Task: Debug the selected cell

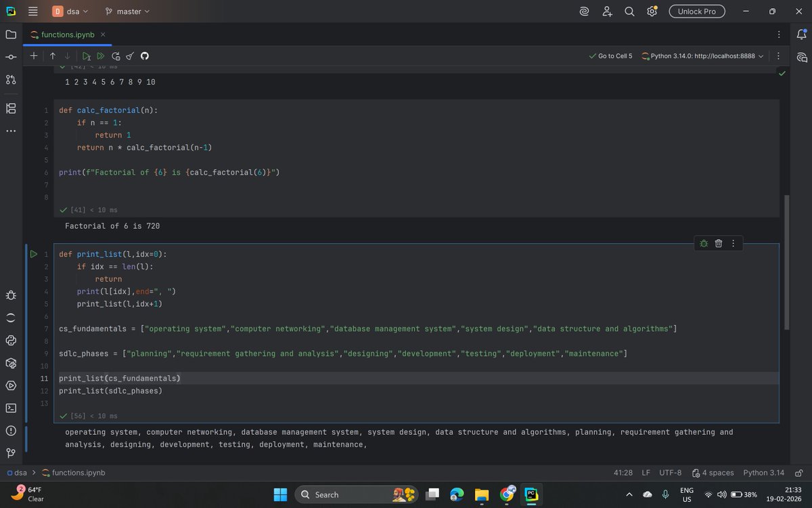Action: click(704, 243)
